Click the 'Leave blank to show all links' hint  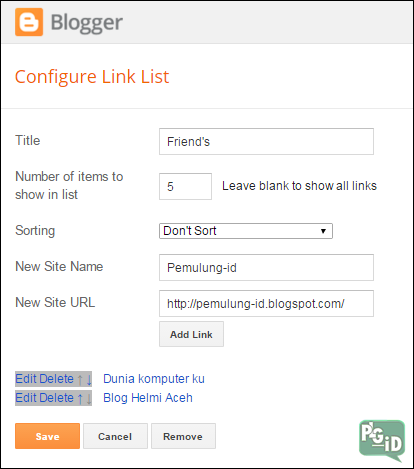click(299, 186)
